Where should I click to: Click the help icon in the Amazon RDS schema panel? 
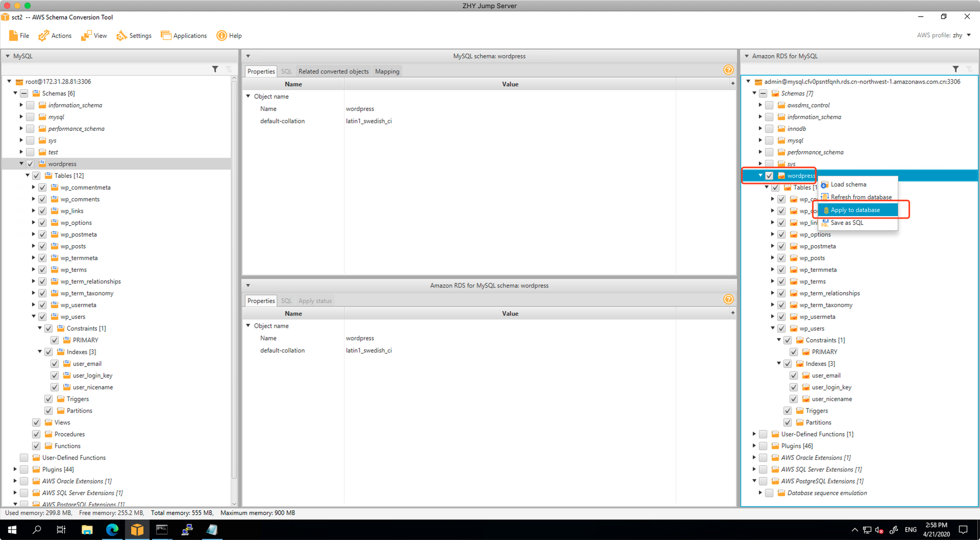point(728,299)
